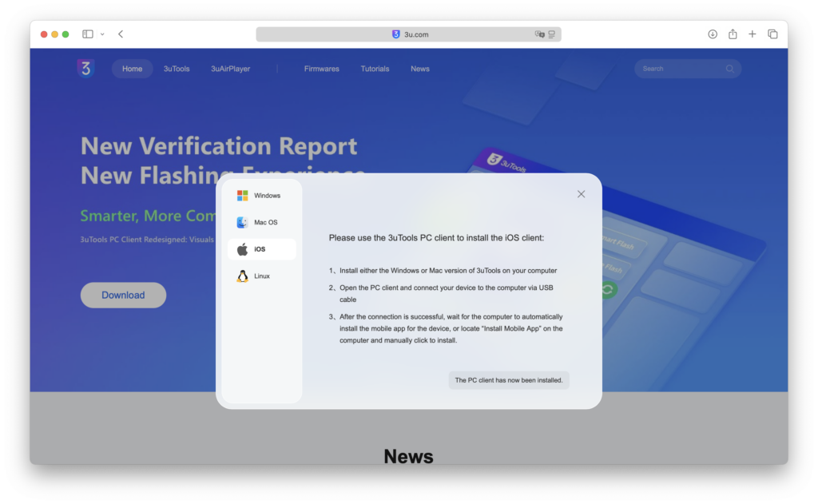The width and height of the screenshot is (818, 504).
Task: Open the News nav item
Action: (420, 69)
